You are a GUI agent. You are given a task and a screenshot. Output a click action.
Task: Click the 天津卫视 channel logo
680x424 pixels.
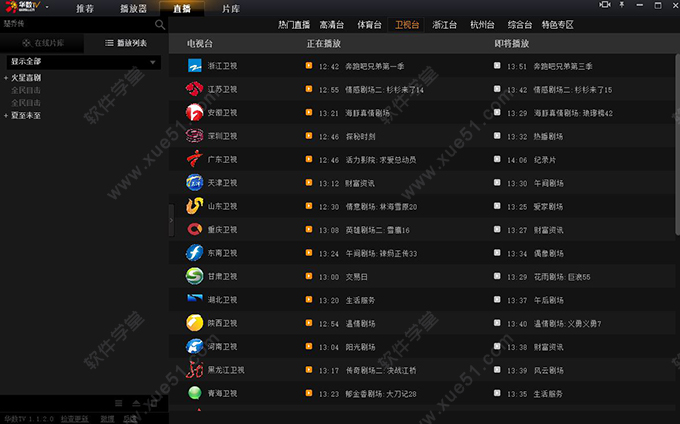pyautogui.click(x=194, y=183)
